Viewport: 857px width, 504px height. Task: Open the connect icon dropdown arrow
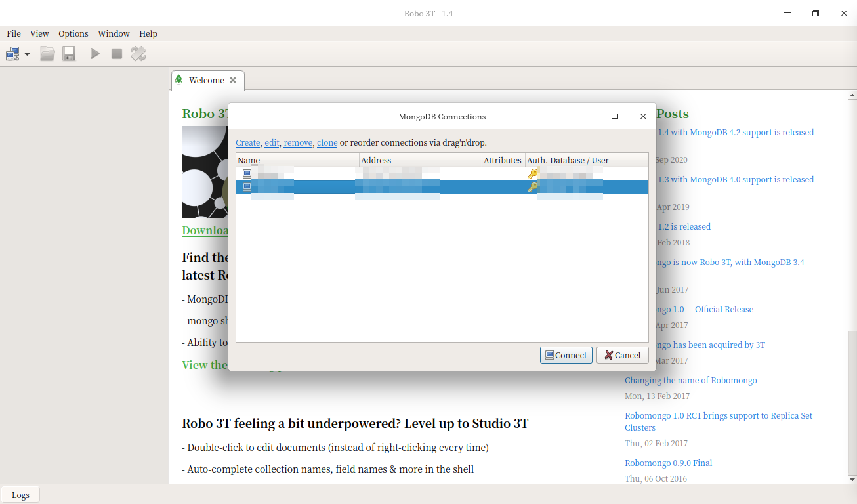(x=28, y=54)
